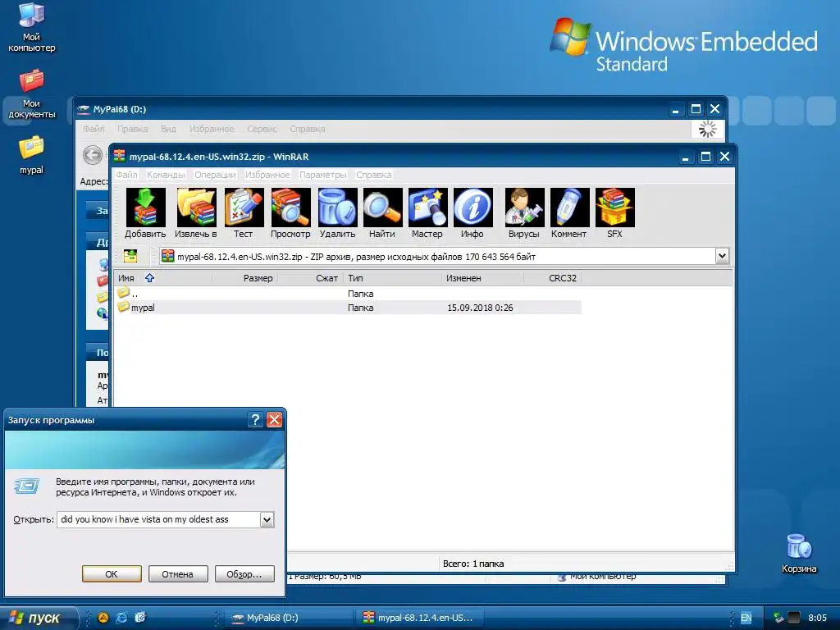Click the Всего: 1 папка status bar text
Image resolution: width=840 pixels, height=630 pixels.
coord(473,564)
